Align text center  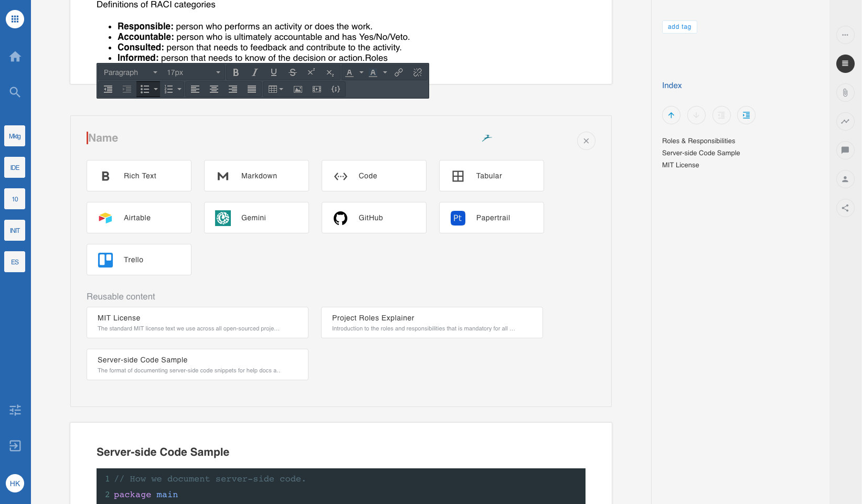click(214, 89)
